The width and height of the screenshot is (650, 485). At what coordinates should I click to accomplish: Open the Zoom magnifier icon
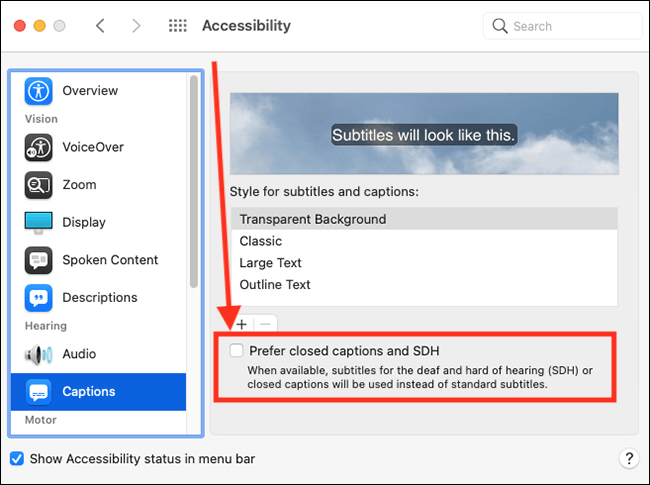(x=39, y=185)
